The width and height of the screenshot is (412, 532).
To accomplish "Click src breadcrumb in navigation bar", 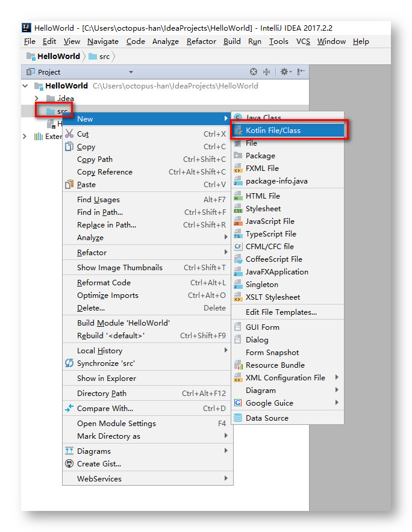I will 99,57.
